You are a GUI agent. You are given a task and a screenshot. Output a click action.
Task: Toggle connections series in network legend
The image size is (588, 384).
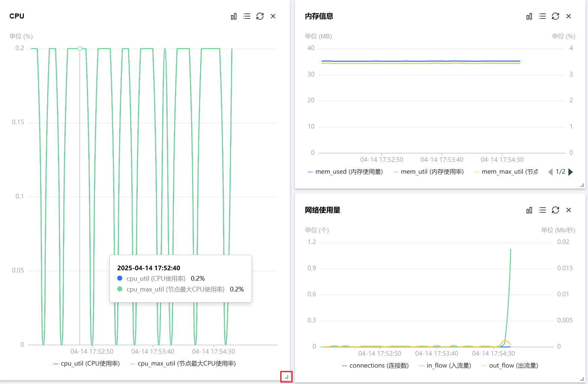coord(375,365)
